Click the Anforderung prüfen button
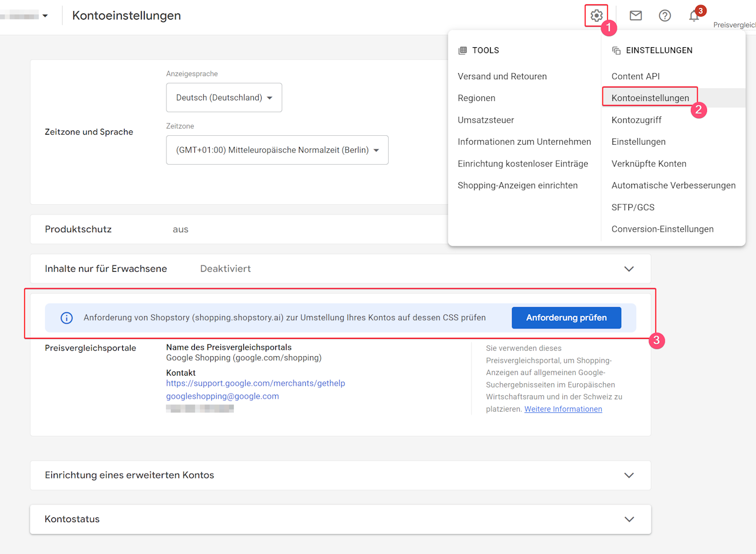The height and width of the screenshot is (554, 756). coord(566,318)
